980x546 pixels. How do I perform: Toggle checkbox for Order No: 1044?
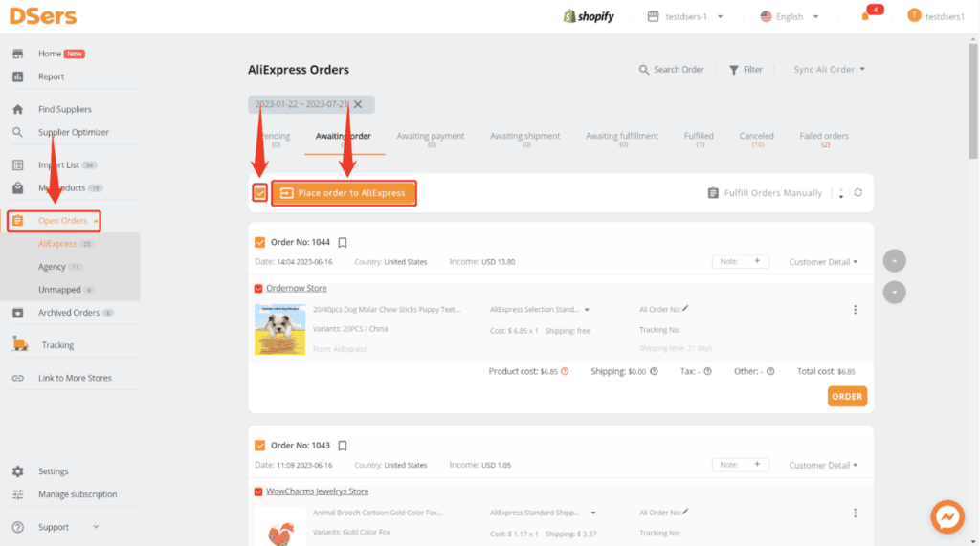[260, 242]
